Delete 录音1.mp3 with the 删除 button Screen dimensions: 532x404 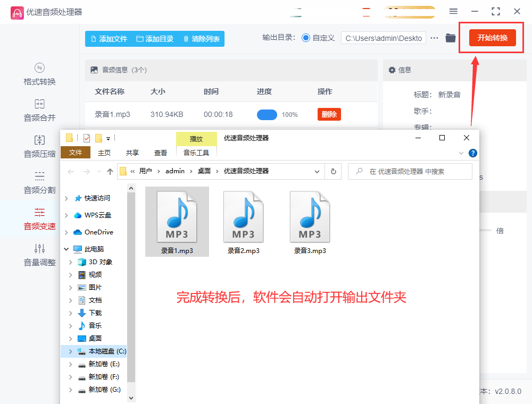point(329,114)
